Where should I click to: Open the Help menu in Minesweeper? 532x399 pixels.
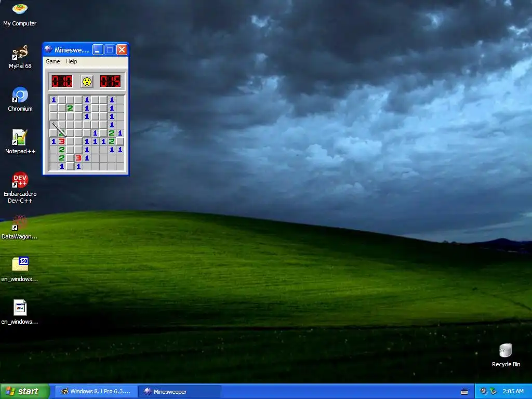71,61
